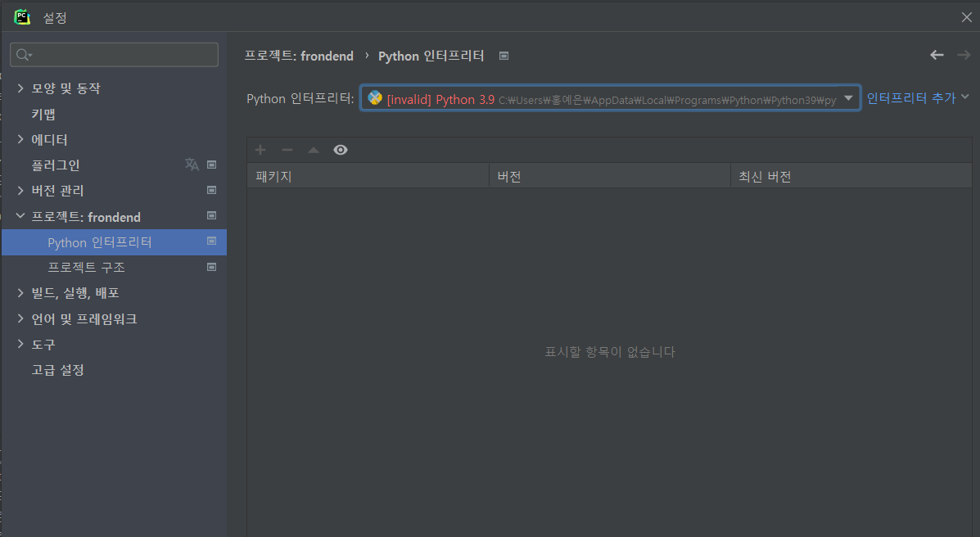Screen dimensions: 980x537
Task: Click the search magnifier icon
Action: click(x=23, y=55)
